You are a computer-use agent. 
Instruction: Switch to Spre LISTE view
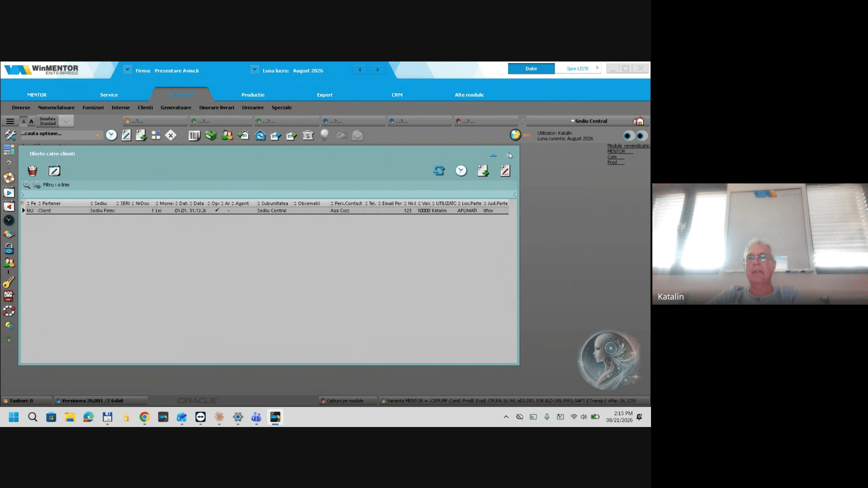point(578,69)
